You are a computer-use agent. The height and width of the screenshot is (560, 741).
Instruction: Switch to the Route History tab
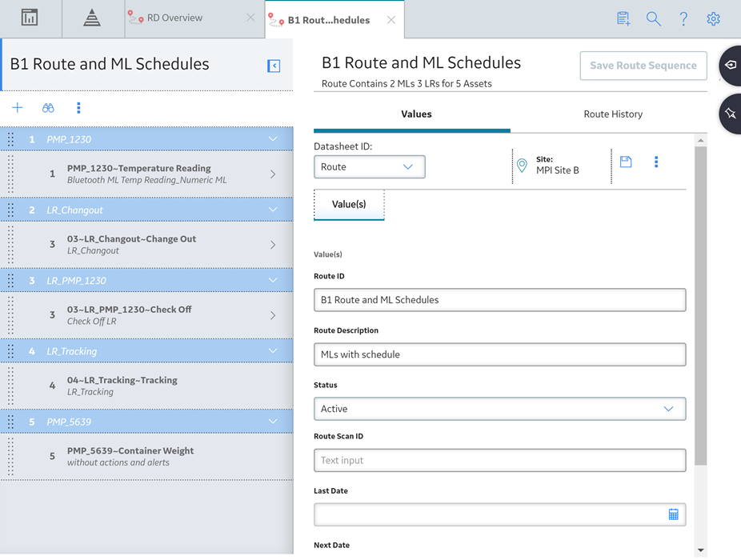coord(613,114)
